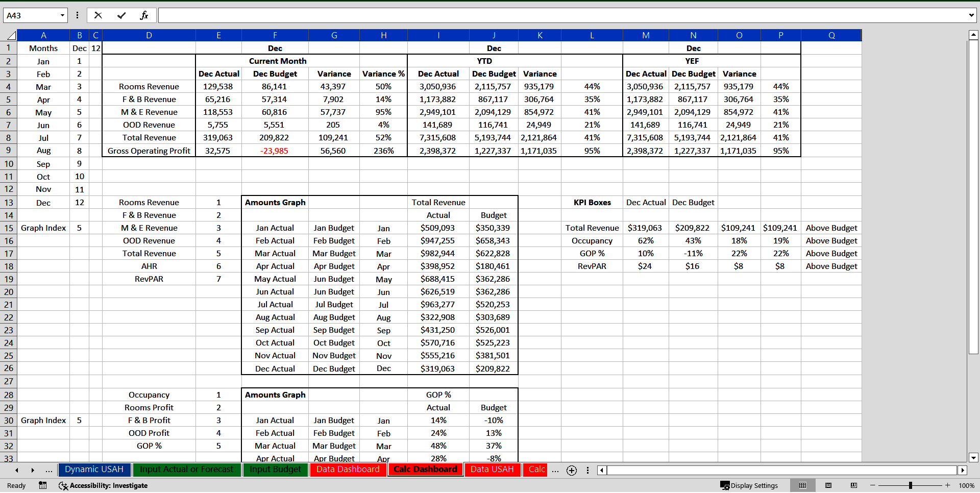Select column F header
The image size is (980, 493).
point(275,35)
